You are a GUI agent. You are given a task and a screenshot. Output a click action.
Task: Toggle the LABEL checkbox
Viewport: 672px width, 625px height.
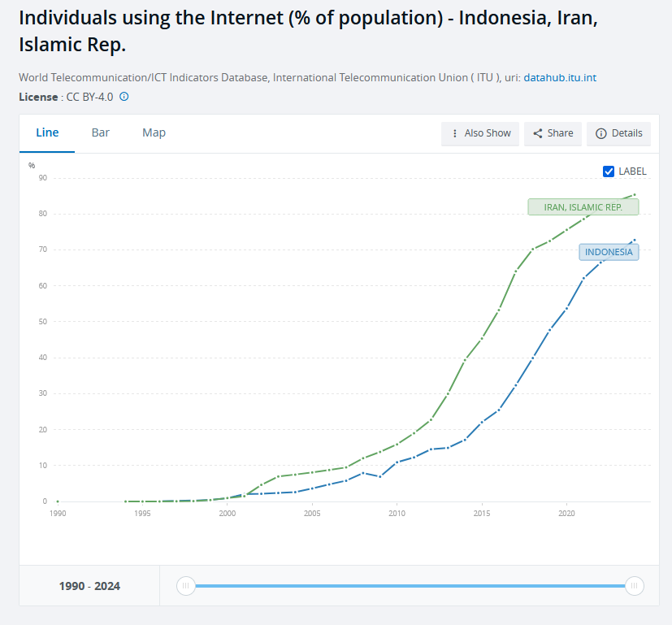[x=608, y=171]
